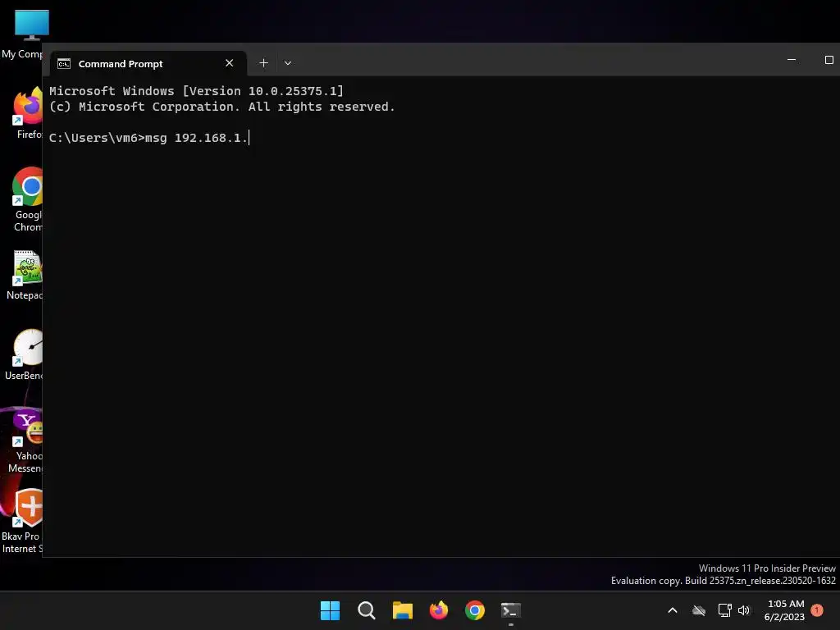
Task: Open the UserBenchmark desktop shortcut
Action: click(x=25, y=354)
